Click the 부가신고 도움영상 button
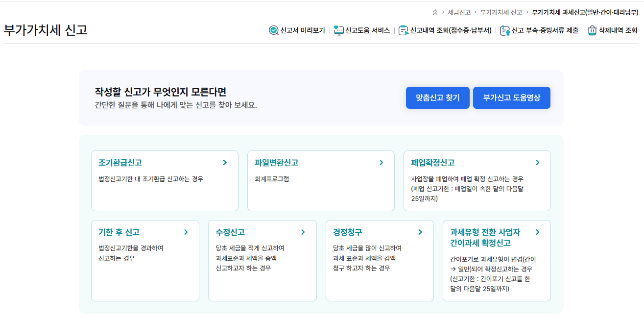Image resolution: width=644 pixels, height=320 pixels. (512, 98)
